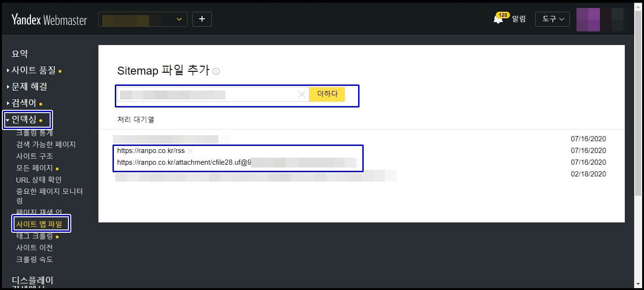644x290 pixels.
Task: Clear the sitemap URL input with X
Action: coord(302,94)
